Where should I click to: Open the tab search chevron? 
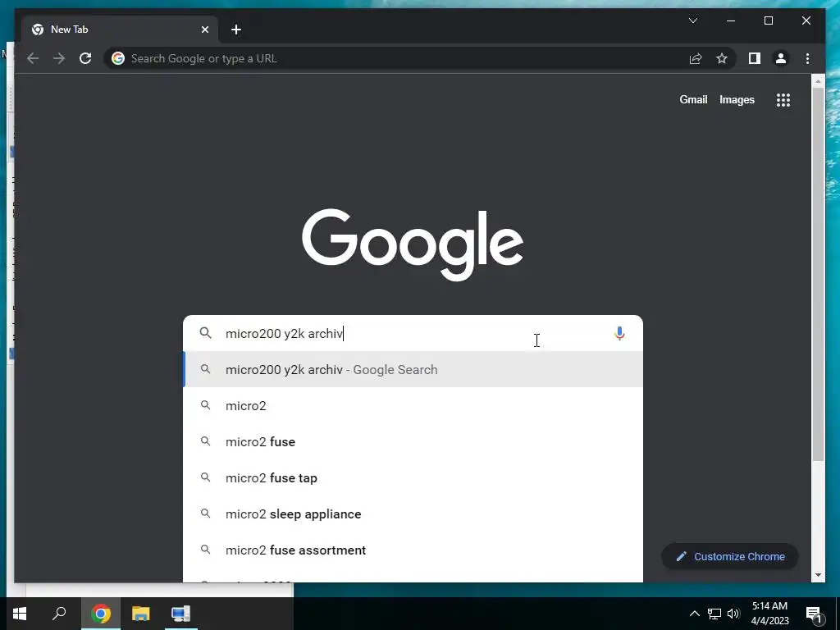(693, 21)
